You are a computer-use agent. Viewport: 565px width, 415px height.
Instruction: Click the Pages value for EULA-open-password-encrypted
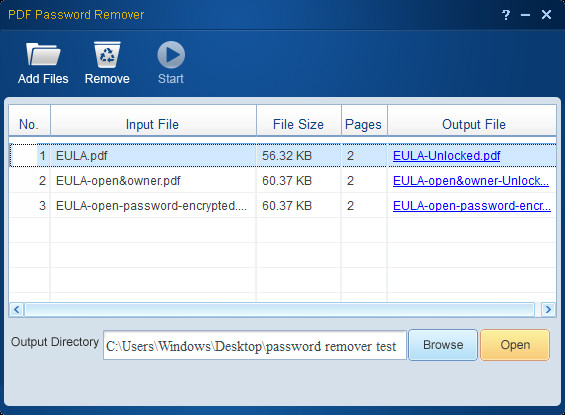click(x=350, y=206)
